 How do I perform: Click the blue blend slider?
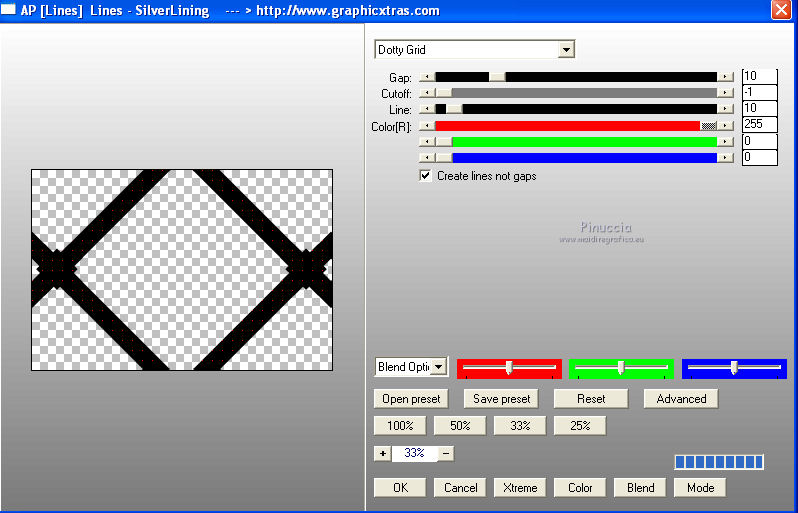[734, 368]
